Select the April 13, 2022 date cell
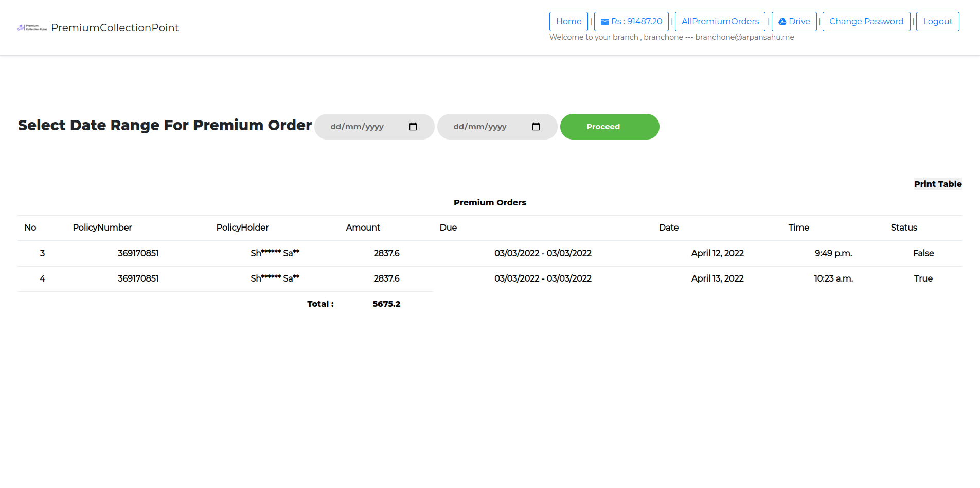 (717, 278)
